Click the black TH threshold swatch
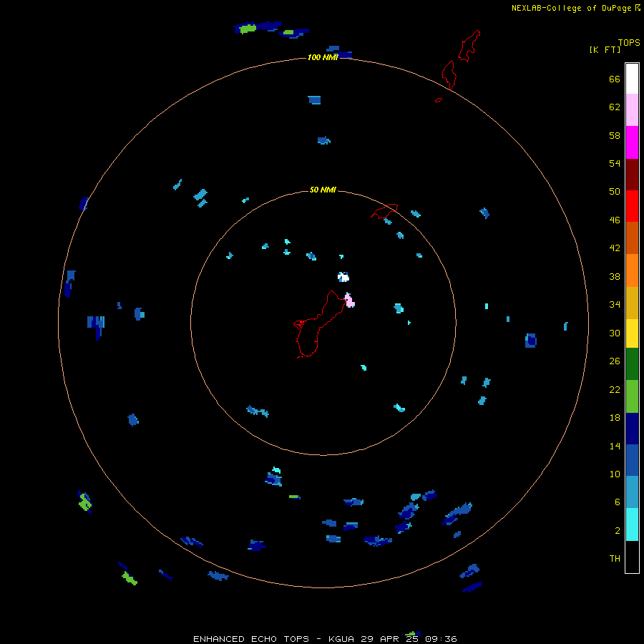This screenshot has width=644, height=644. pos(632,557)
